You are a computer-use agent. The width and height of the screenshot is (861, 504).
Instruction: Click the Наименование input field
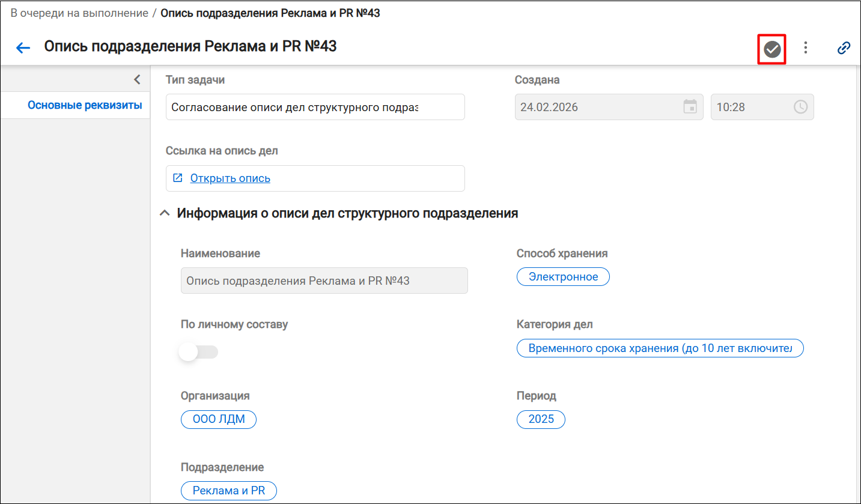[324, 281]
